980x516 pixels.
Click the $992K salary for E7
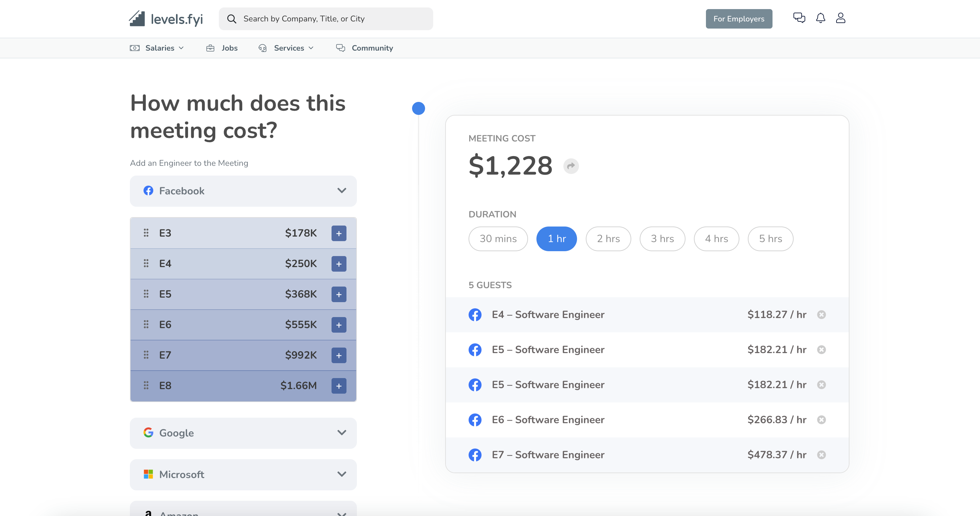pos(301,355)
